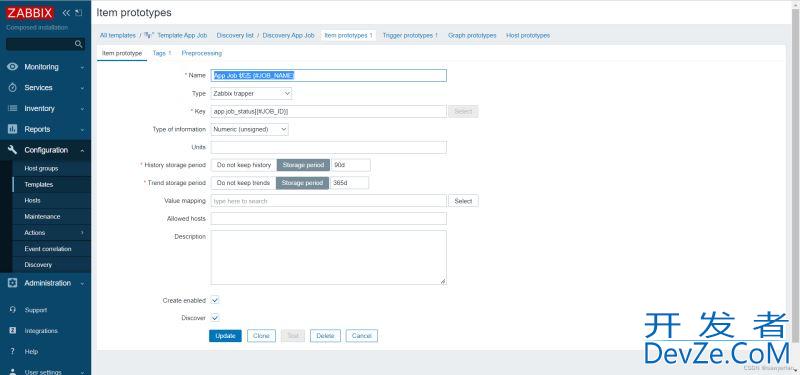Toggle the Create enabled checkbox
The image size is (800, 375).
point(215,301)
